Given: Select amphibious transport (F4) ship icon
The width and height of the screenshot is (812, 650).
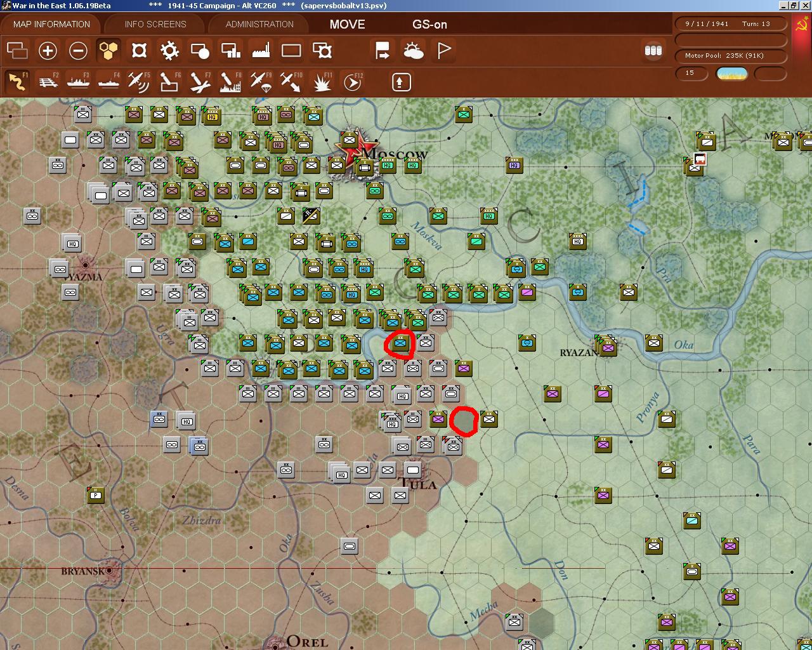Looking at the screenshot, I should [x=108, y=81].
